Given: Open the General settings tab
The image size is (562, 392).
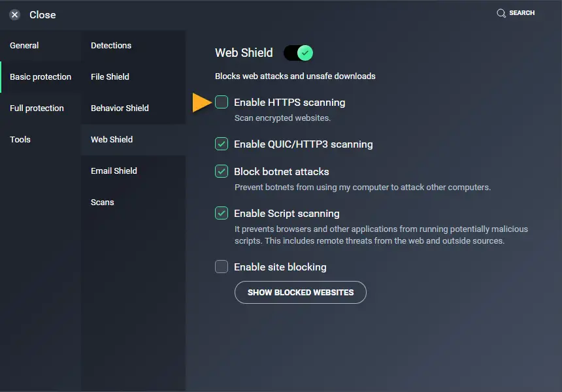Looking at the screenshot, I should [24, 46].
